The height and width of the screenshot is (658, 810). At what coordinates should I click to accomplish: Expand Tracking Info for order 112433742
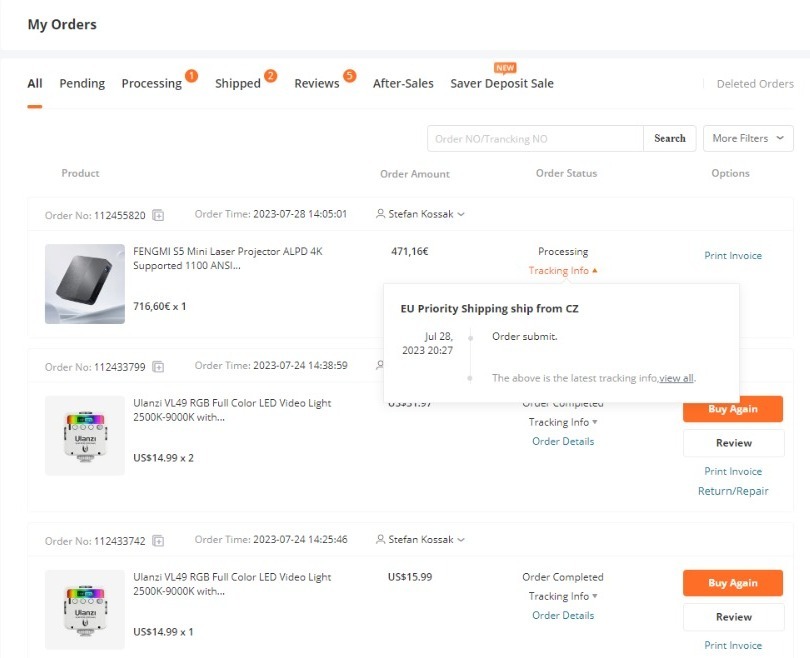coord(563,597)
